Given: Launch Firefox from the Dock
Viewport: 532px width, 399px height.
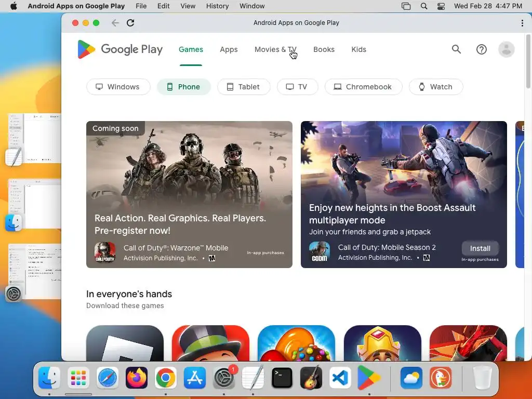Looking at the screenshot, I should tap(137, 378).
